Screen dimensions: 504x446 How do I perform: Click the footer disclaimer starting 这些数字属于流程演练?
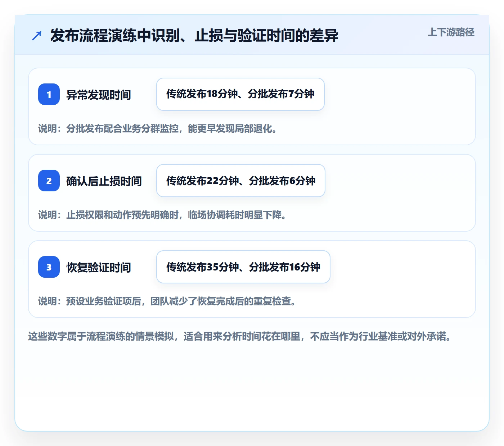(240, 337)
